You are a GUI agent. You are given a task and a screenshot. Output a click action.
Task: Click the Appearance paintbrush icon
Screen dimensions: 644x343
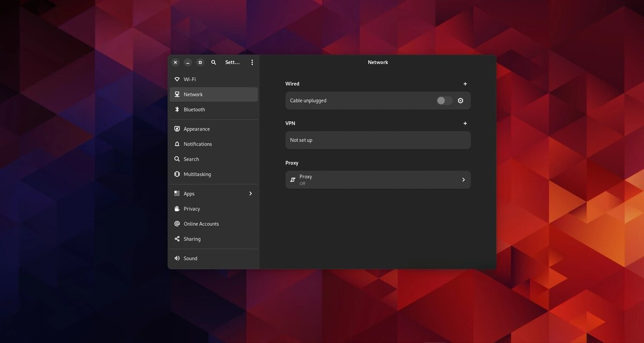[x=177, y=129]
